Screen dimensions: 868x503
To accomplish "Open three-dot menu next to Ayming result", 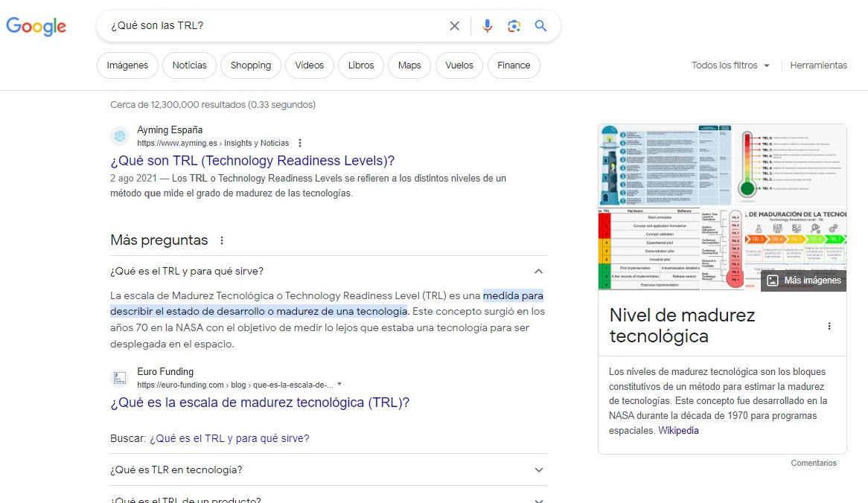I will [x=300, y=144].
